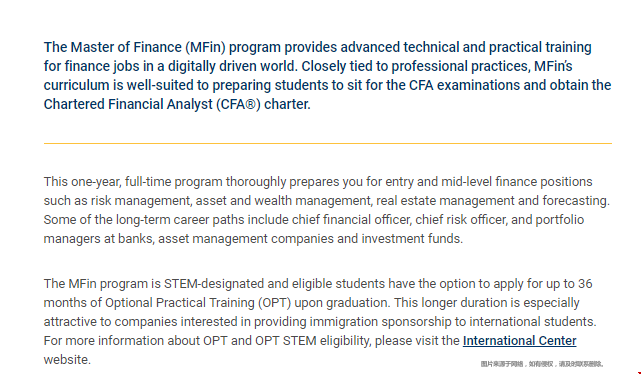Click the "(MFin)" abbreviation in the first line
Screen dimensions: 641x374
pyautogui.click(x=205, y=47)
